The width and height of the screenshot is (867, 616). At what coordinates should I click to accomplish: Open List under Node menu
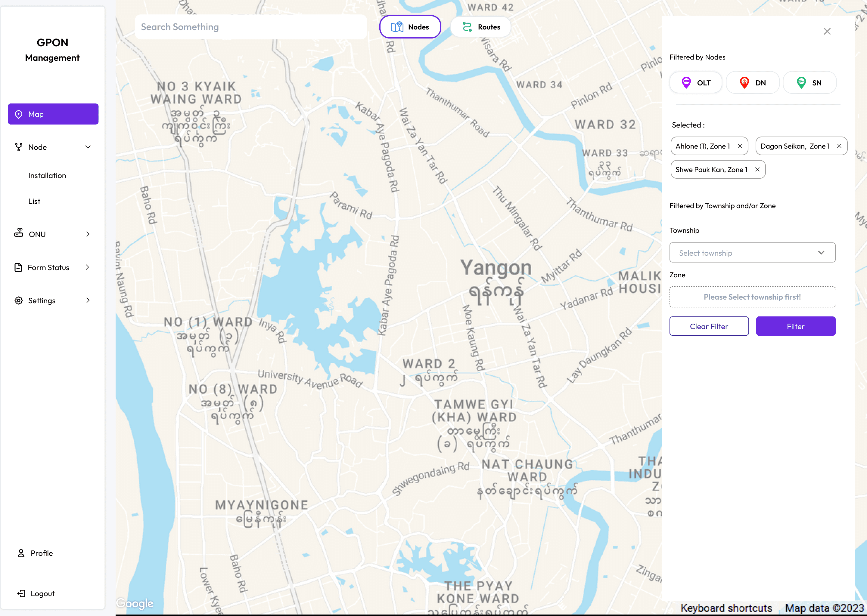[34, 202]
